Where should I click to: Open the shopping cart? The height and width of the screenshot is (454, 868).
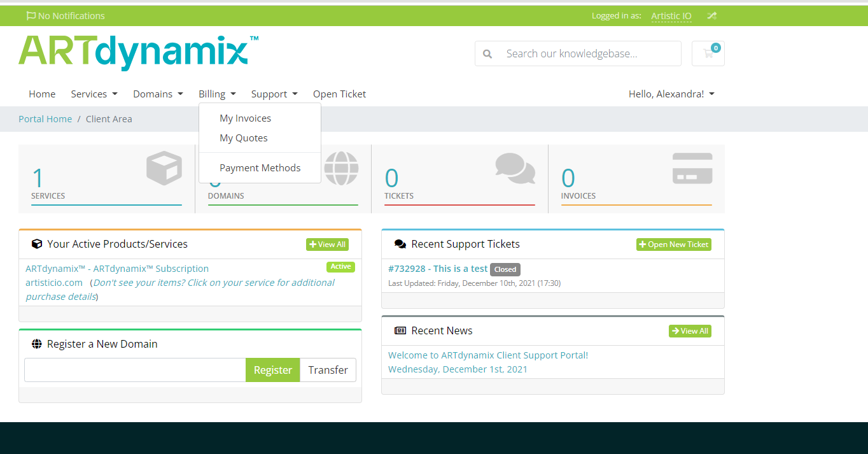point(708,53)
